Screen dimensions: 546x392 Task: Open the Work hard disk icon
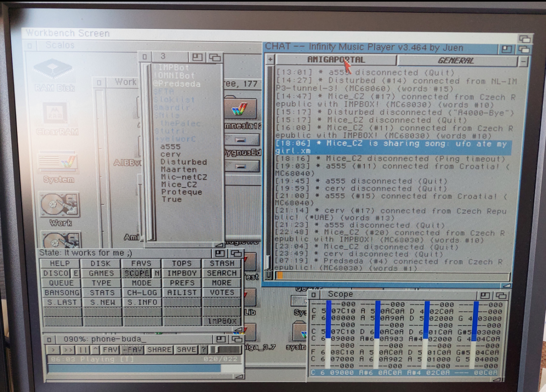60,209
